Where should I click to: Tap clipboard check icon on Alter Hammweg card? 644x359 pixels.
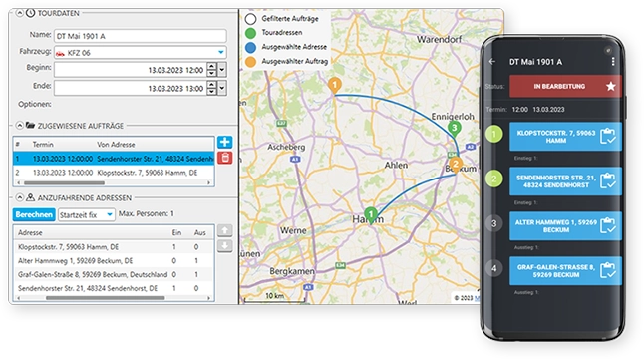pyautogui.click(x=608, y=225)
